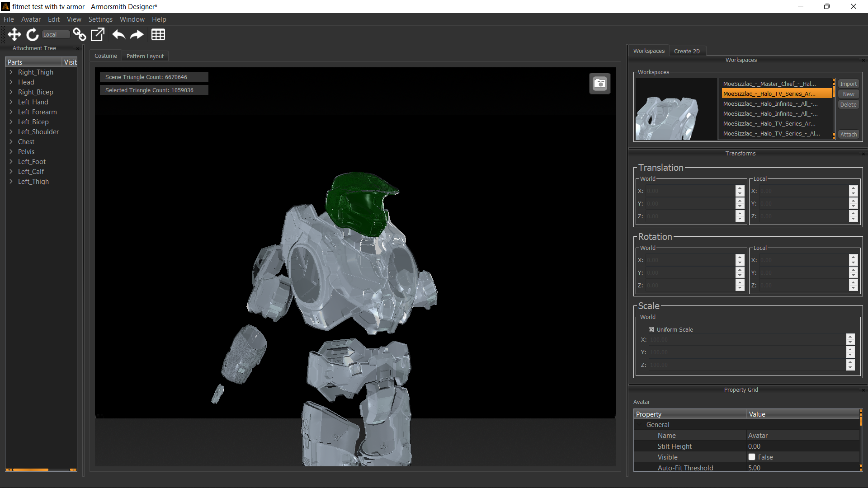The image size is (868, 488).
Task: Expand the Right_Thigh tree node
Action: click(11, 72)
